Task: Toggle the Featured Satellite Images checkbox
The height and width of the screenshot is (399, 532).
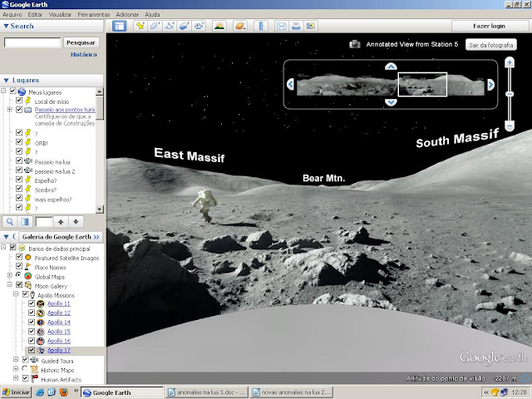Action: point(19,257)
